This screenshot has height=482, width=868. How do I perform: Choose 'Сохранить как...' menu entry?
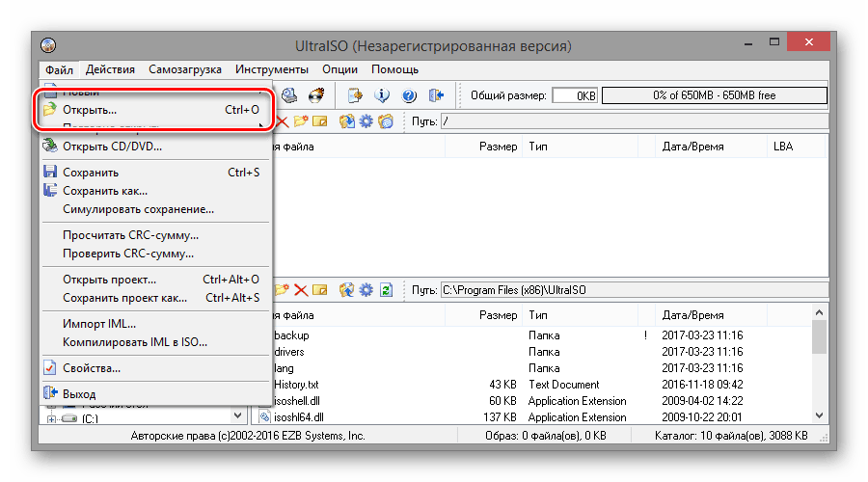[105, 191]
